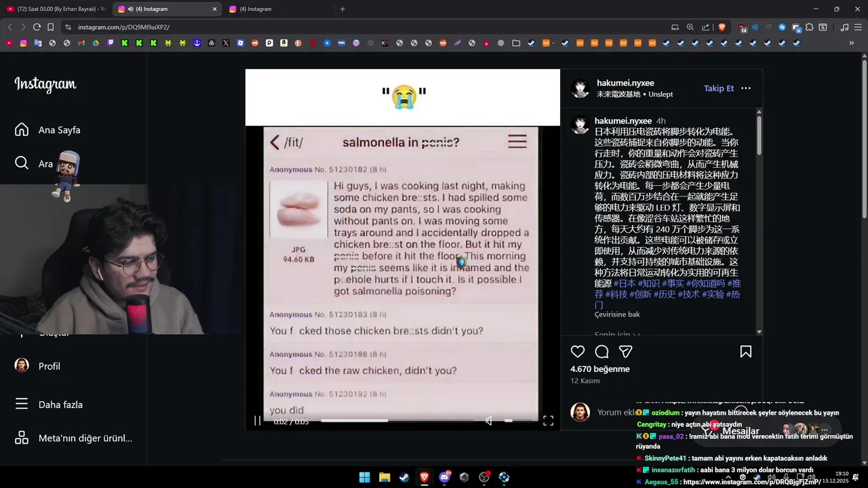Mute the video speaker icon

coord(488,421)
